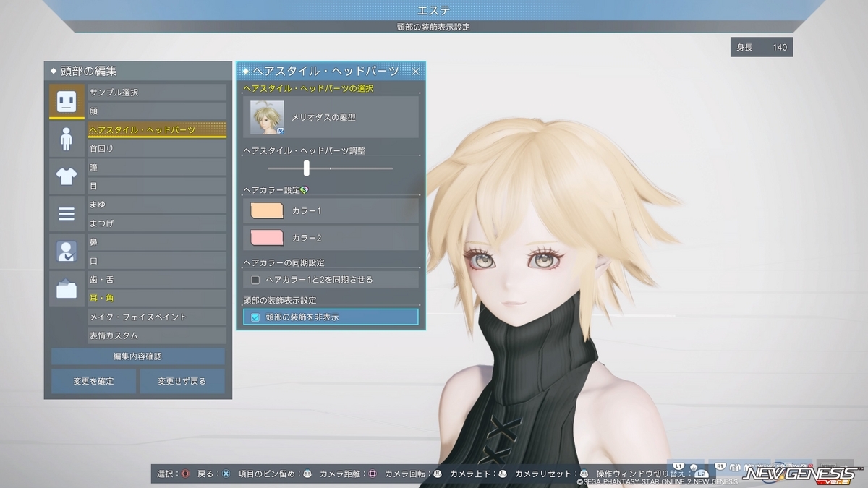Screen dimensions: 868x488
Task: Enable ヘアカラー1と2を同期させる checkbox
Action: pos(255,279)
